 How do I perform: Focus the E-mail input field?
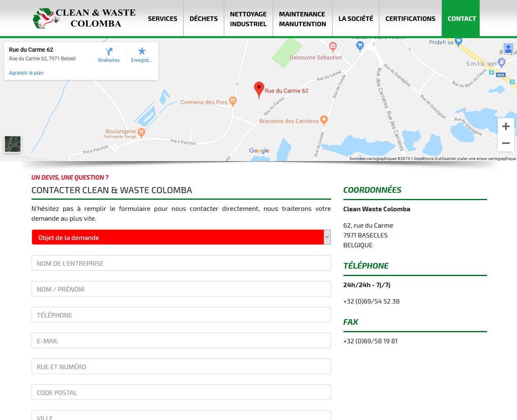[181, 340]
